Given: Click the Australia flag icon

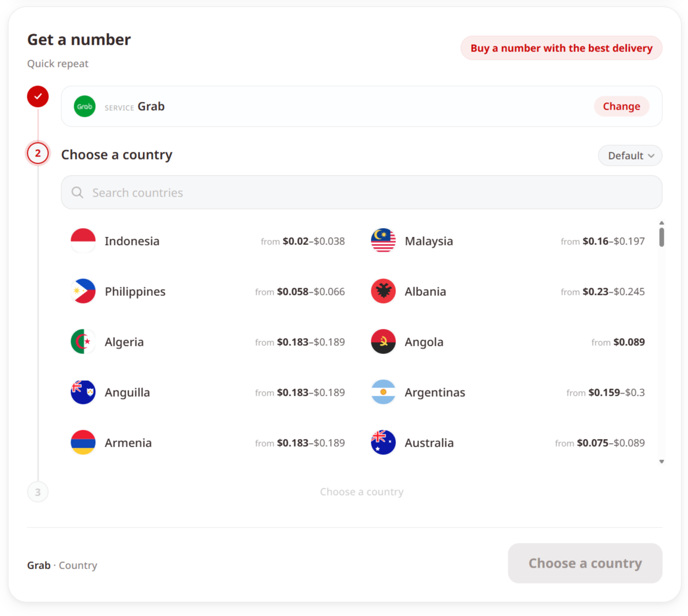Looking at the screenshot, I should coord(383,443).
